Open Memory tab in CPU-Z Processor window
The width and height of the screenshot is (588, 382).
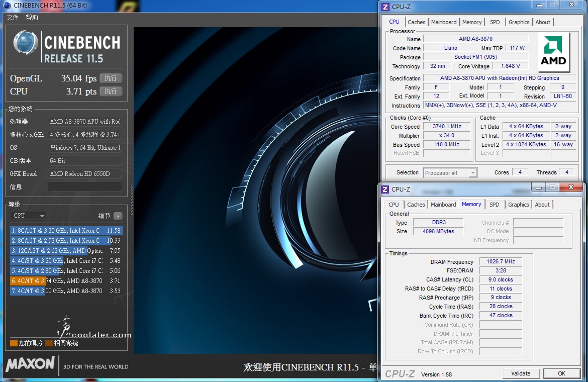(x=472, y=22)
